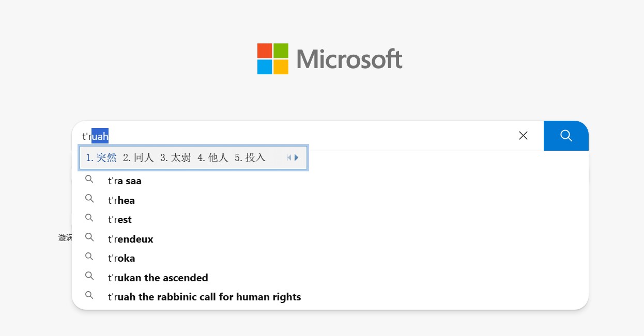Click magnifier icon beside t'rhea
The width and height of the screenshot is (644, 336).
point(89,198)
